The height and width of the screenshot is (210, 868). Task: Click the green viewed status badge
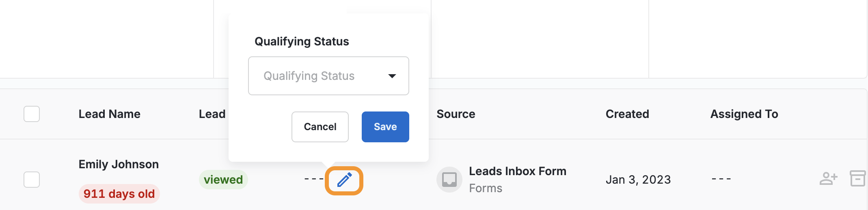[x=223, y=180]
